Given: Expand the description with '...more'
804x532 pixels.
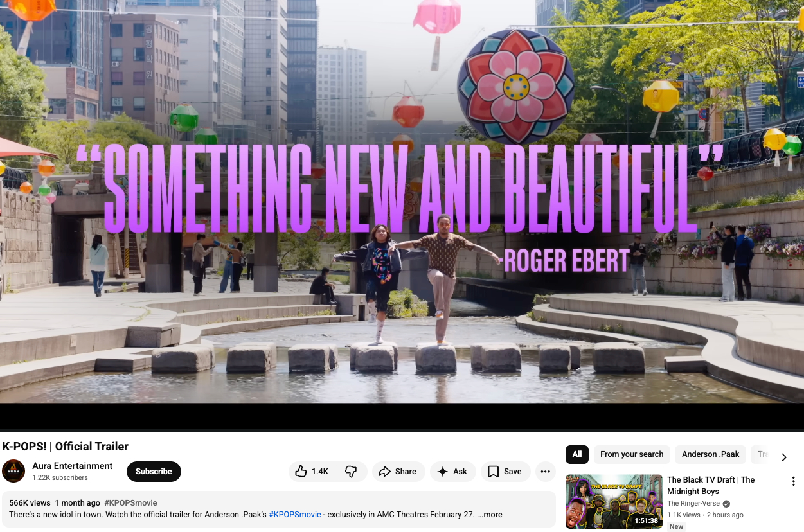Looking at the screenshot, I should tap(490, 515).
